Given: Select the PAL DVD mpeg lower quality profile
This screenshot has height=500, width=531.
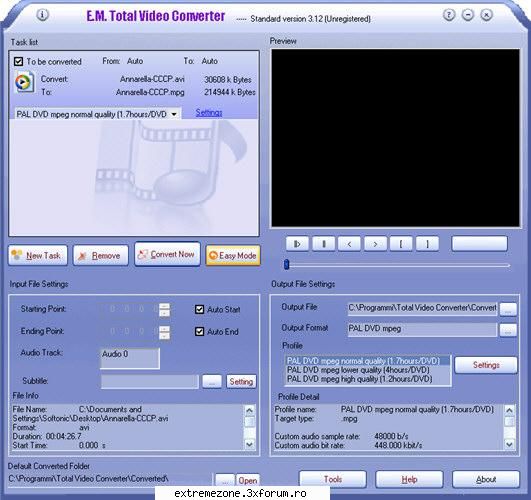Looking at the screenshot, I should click(368, 370).
